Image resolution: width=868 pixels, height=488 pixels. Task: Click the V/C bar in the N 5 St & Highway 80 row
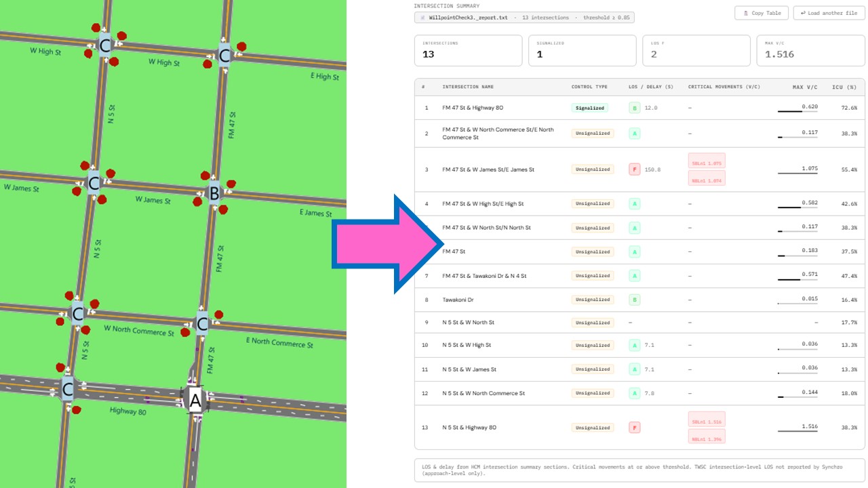(797, 431)
